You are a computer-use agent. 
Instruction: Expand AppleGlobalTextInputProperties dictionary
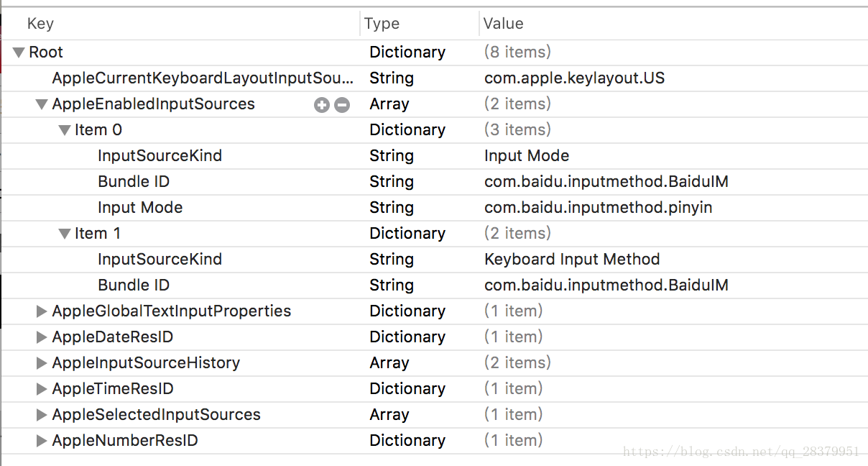pyautogui.click(x=42, y=311)
